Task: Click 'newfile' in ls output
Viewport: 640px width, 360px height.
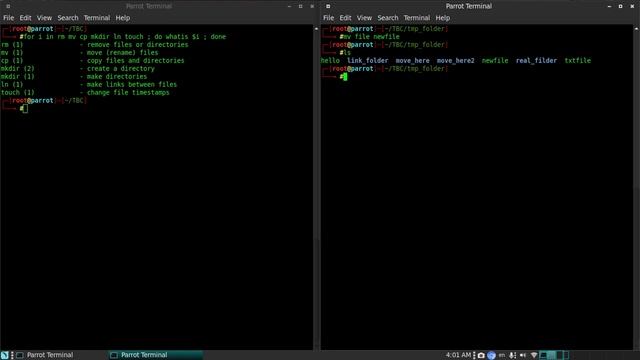Action: click(495, 61)
